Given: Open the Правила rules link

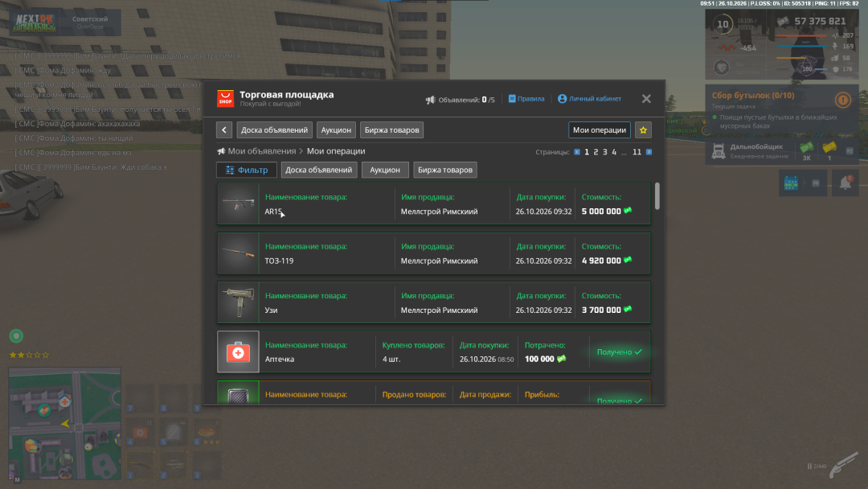Looking at the screenshot, I should tap(526, 99).
